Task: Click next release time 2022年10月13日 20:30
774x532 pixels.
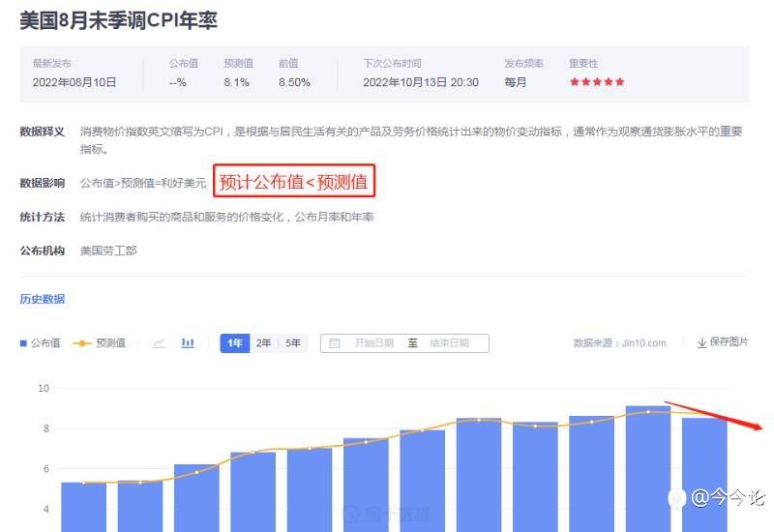Action: point(421,82)
